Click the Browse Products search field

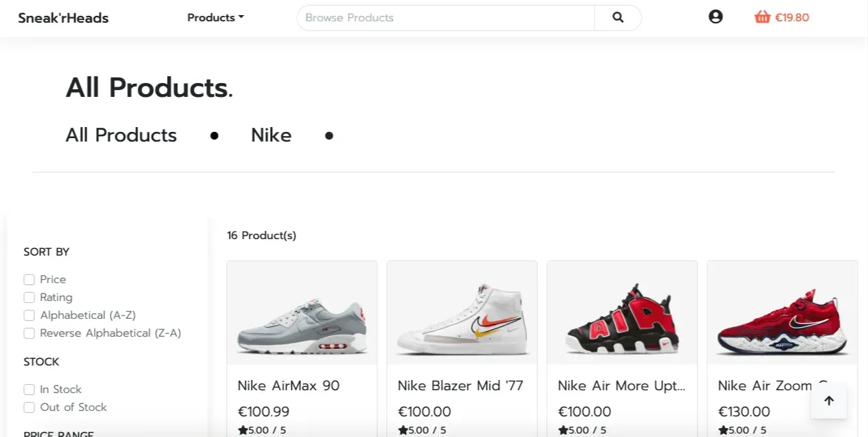[445, 18]
